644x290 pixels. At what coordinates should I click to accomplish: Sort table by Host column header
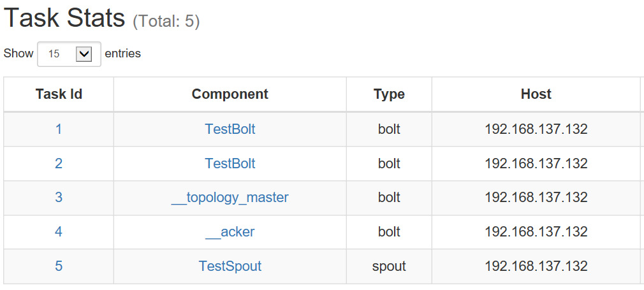[536, 94]
